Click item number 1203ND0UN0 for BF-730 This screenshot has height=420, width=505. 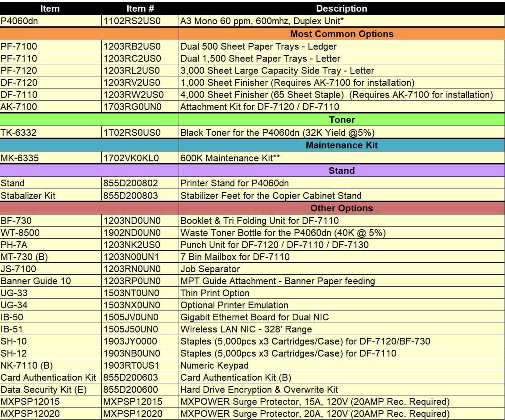point(132,221)
